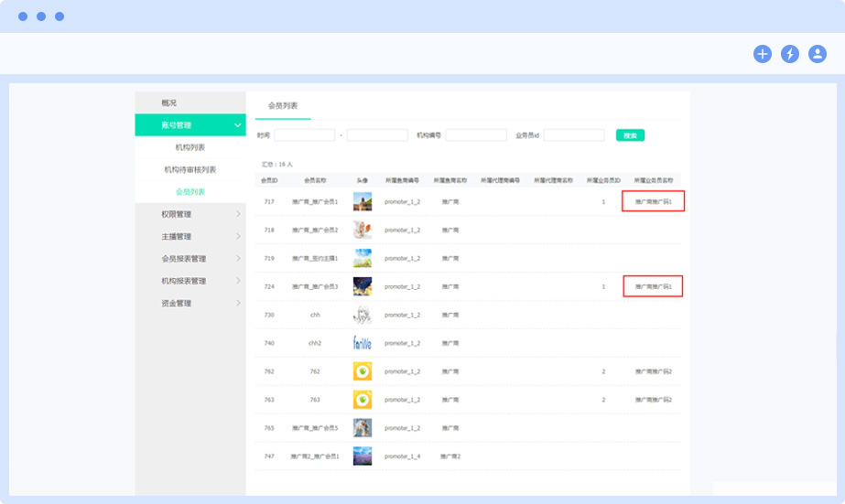Image resolution: width=845 pixels, height=504 pixels.
Task: Click the start time input field
Action: click(x=304, y=135)
